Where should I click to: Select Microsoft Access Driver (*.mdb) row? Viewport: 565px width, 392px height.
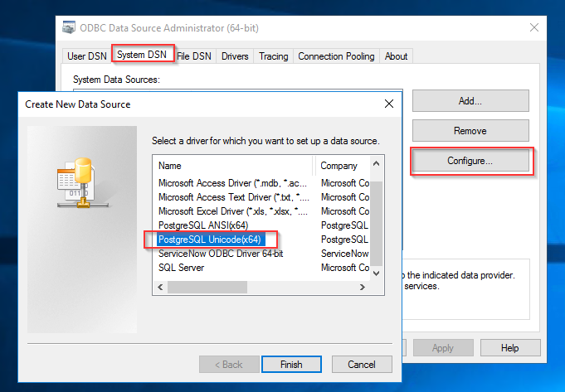tap(233, 183)
